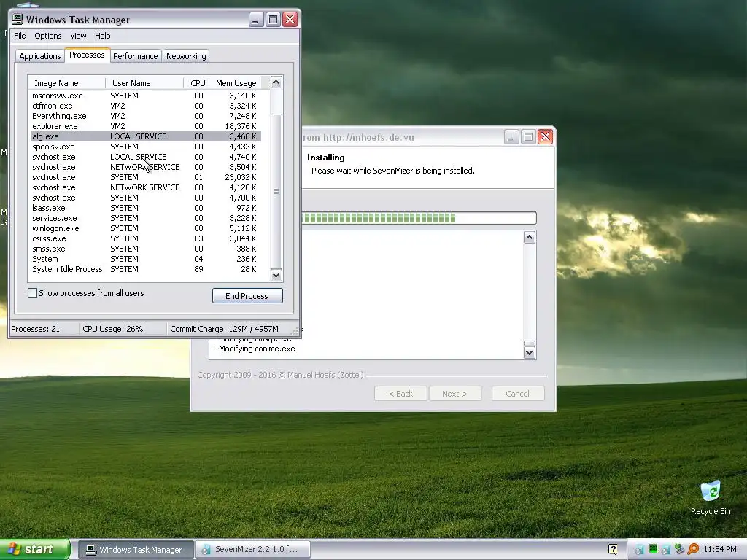747x560 pixels.
Task: Switch to the Processes tab
Action: pos(87,55)
